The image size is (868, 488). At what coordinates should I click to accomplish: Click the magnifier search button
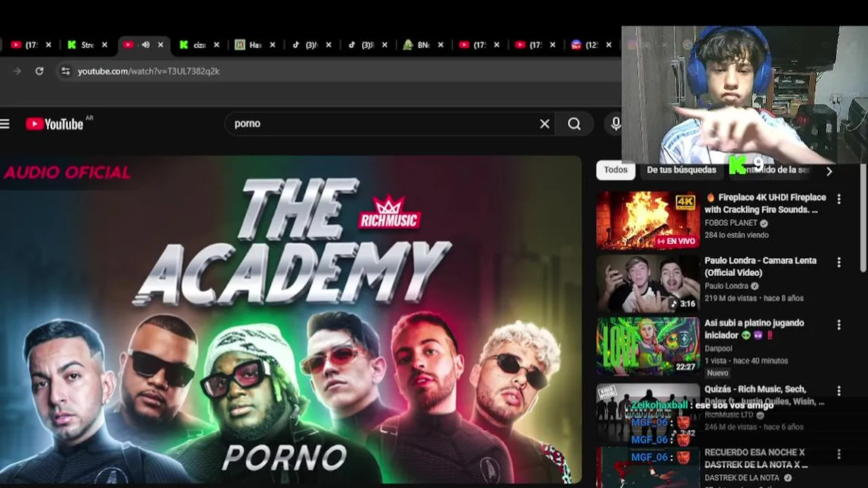[574, 123]
